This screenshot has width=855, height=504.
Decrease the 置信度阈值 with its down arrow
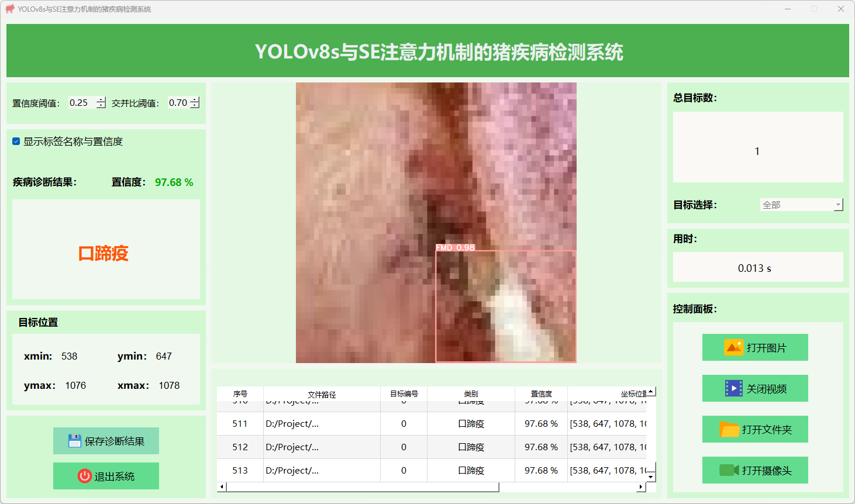[101, 106]
